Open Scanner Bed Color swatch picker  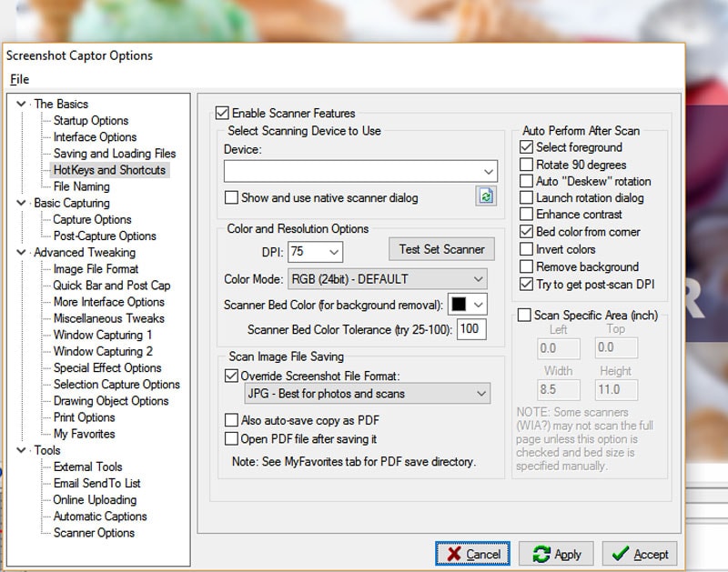(467, 305)
